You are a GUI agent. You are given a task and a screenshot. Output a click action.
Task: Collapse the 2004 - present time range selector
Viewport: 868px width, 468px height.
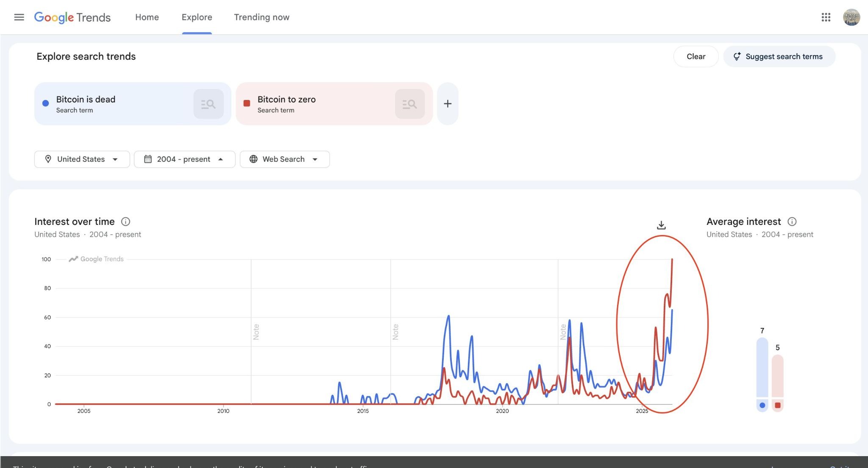coord(184,159)
